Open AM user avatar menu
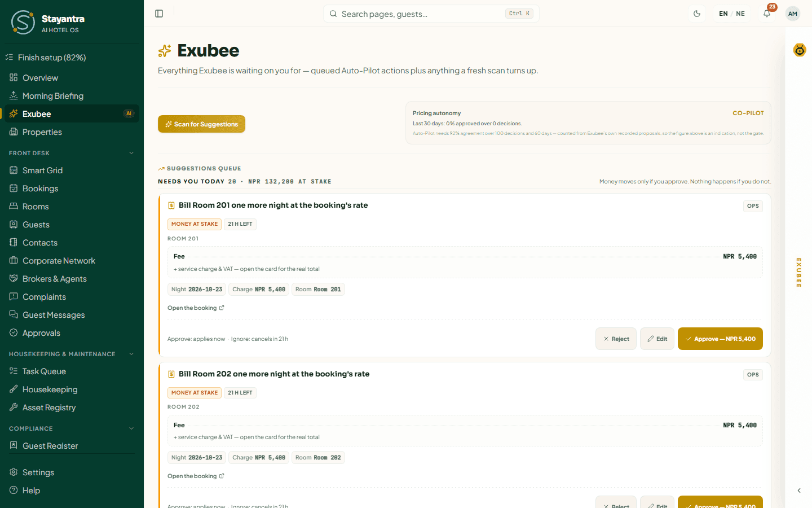This screenshot has height=508, width=812. 793,14
